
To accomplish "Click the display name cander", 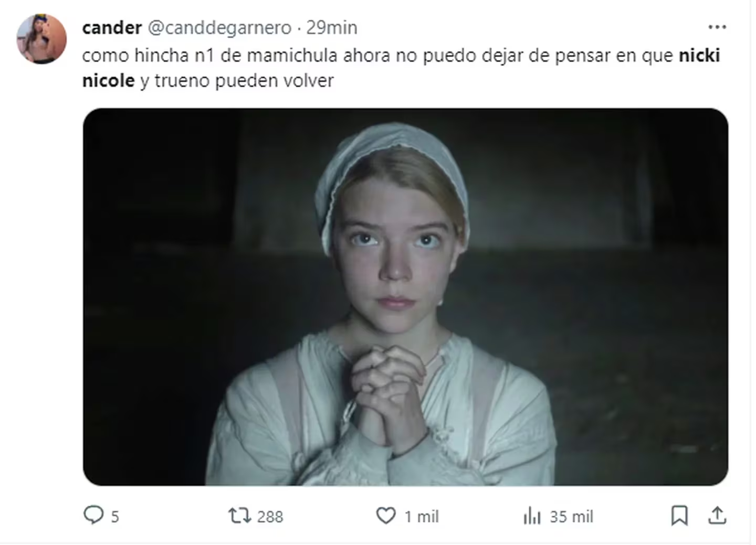I will [112, 27].
